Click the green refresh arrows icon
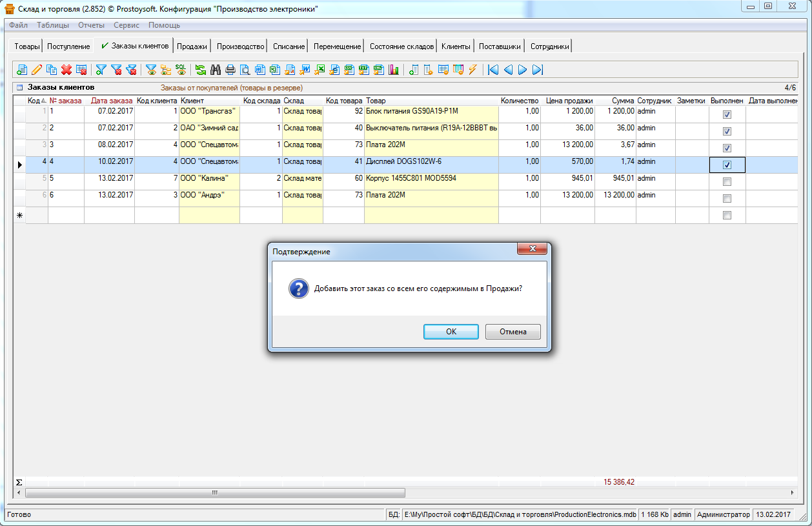Image resolution: width=812 pixels, height=526 pixels. click(201, 70)
